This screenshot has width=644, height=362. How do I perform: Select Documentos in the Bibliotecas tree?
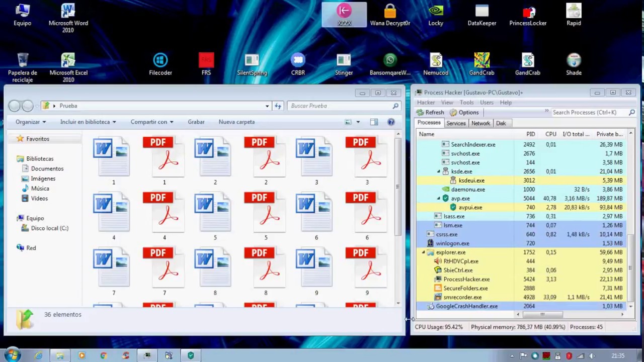(x=47, y=168)
